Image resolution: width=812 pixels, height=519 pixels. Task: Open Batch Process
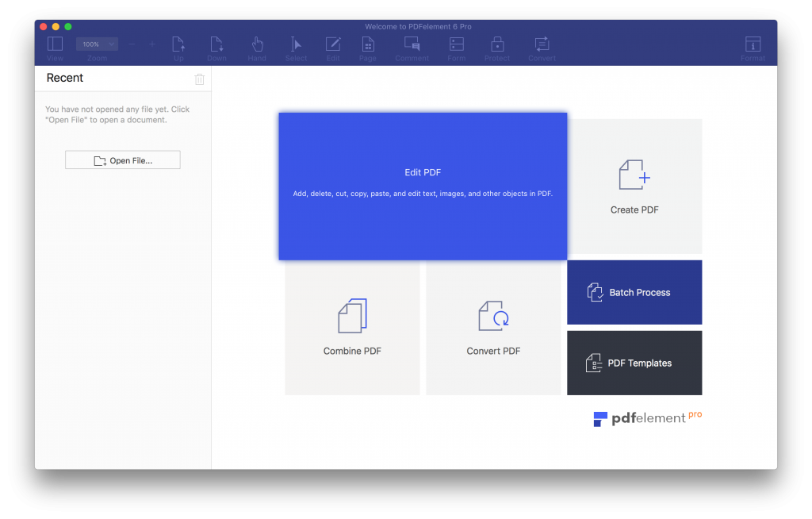(634, 292)
